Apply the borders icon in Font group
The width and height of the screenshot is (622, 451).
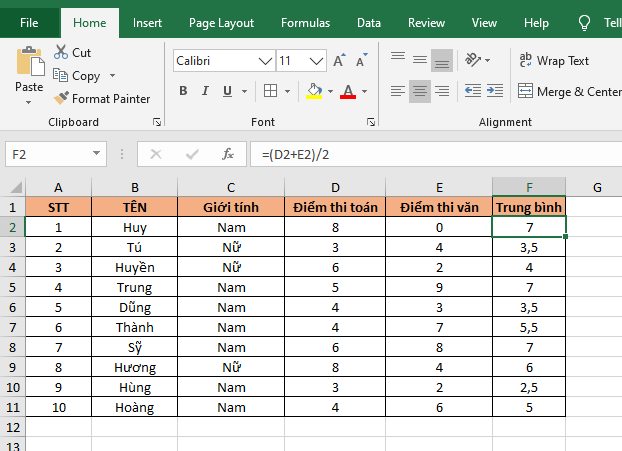271,92
